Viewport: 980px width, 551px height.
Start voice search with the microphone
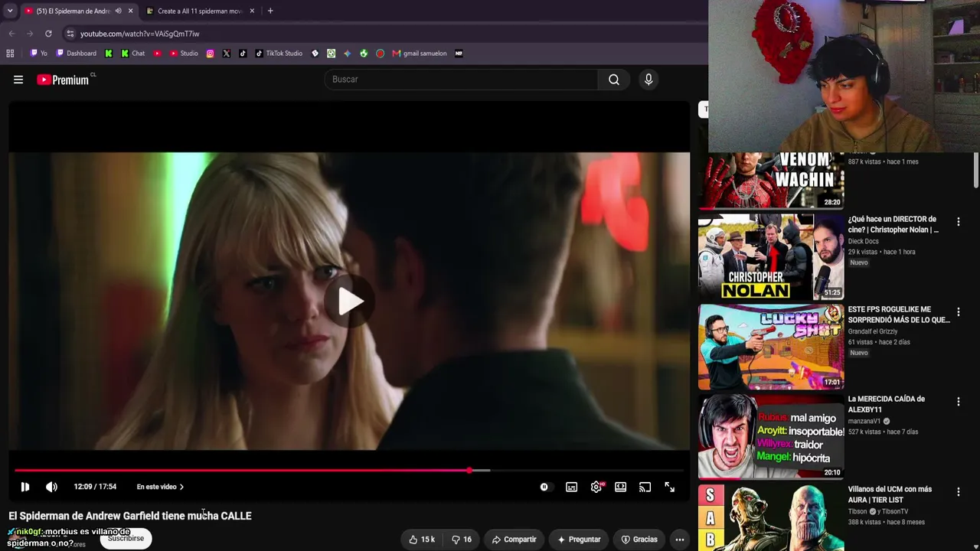pyautogui.click(x=648, y=80)
